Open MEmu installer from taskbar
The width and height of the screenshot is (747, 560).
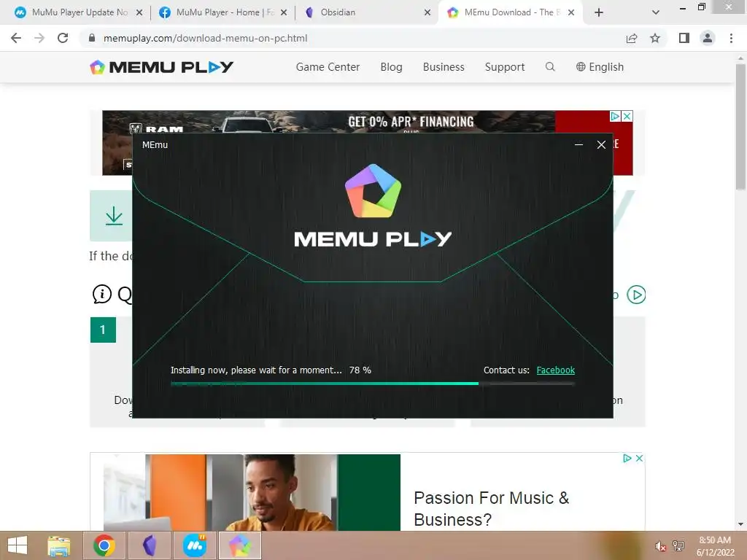point(239,545)
